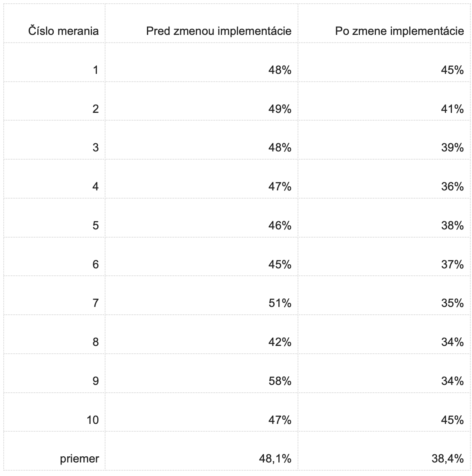Viewport: 472px width, 476px height.
Task: Click the 41% cell in measurement row 2
Action: point(384,101)
